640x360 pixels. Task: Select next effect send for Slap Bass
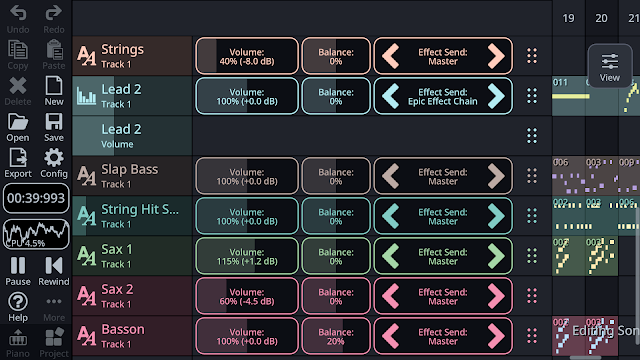pos(496,176)
